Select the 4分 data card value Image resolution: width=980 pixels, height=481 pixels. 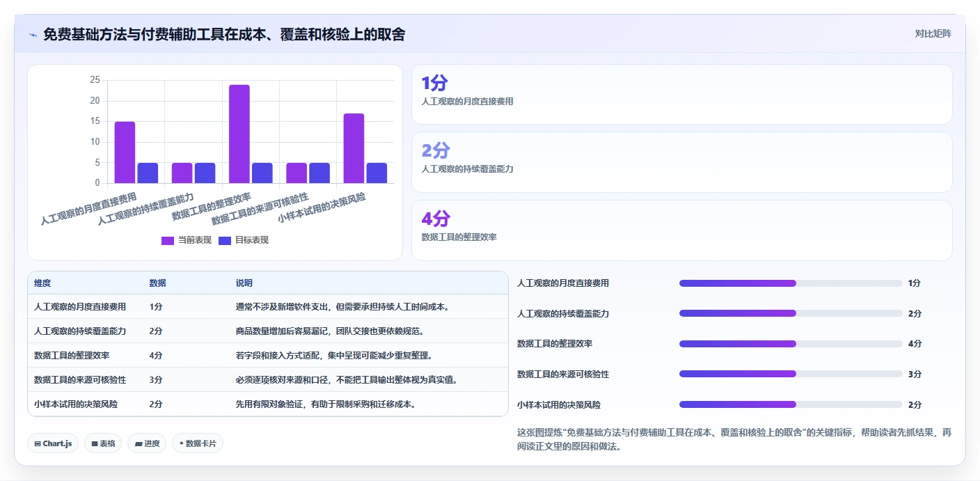coord(436,219)
